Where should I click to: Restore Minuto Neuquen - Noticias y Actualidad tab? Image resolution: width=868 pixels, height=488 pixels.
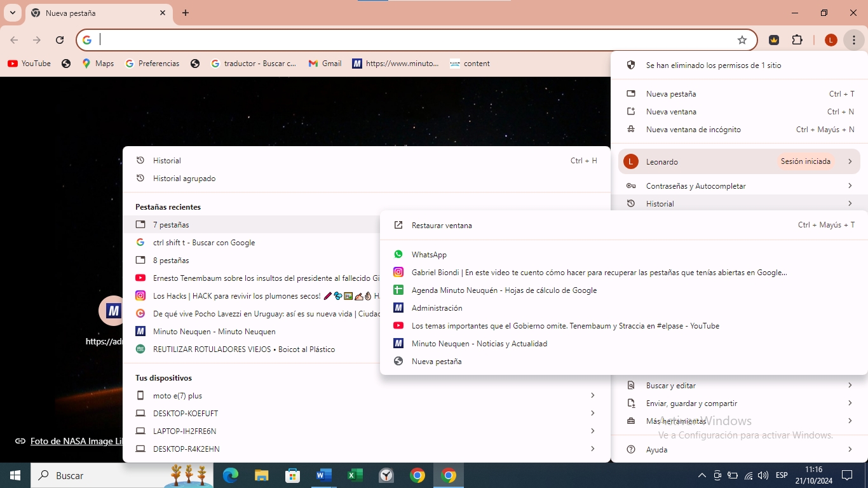(x=624, y=343)
